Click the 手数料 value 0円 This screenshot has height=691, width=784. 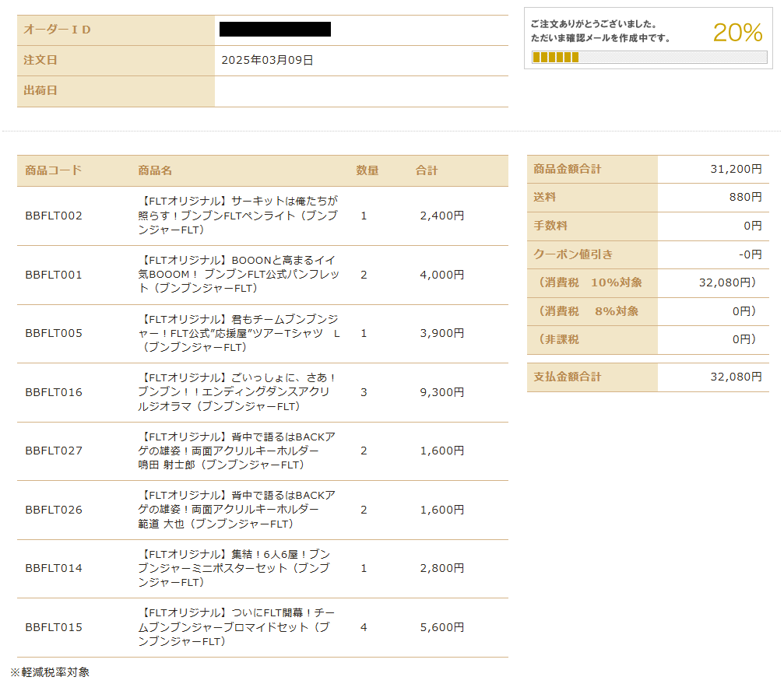753,226
